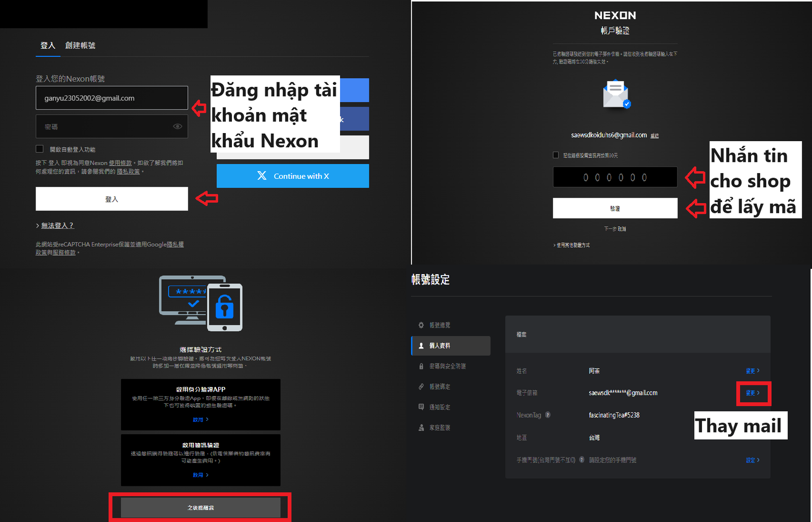Click Continue with X button
Image resolution: width=812 pixels, height=522 pixels.
[293, 176]
